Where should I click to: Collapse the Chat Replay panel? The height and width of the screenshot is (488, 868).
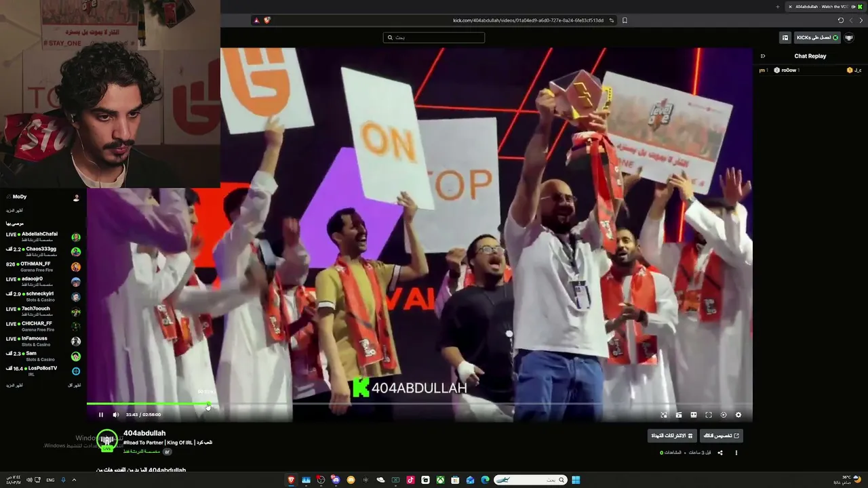point(762,56)
